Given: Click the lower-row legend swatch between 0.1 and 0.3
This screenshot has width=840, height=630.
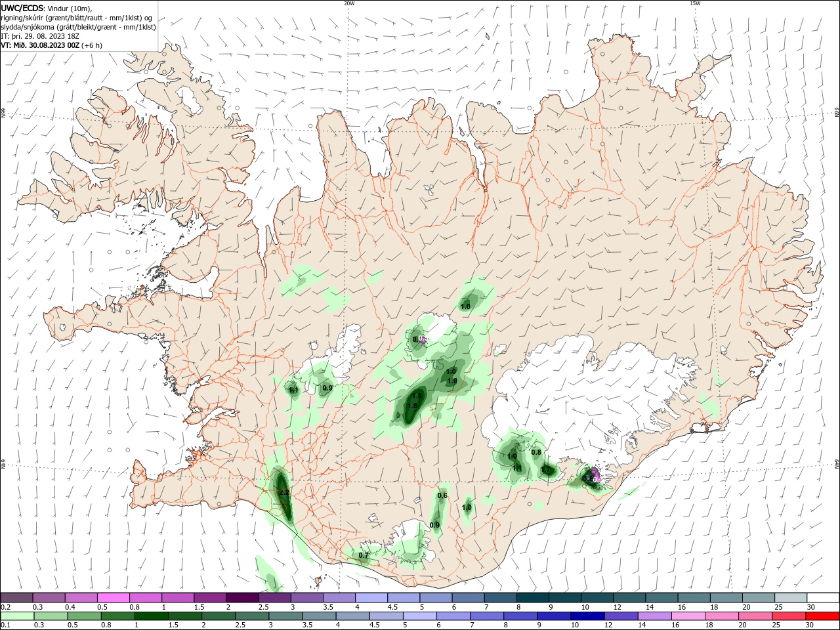Looking at the screenshot, I should tap(17, 616).
